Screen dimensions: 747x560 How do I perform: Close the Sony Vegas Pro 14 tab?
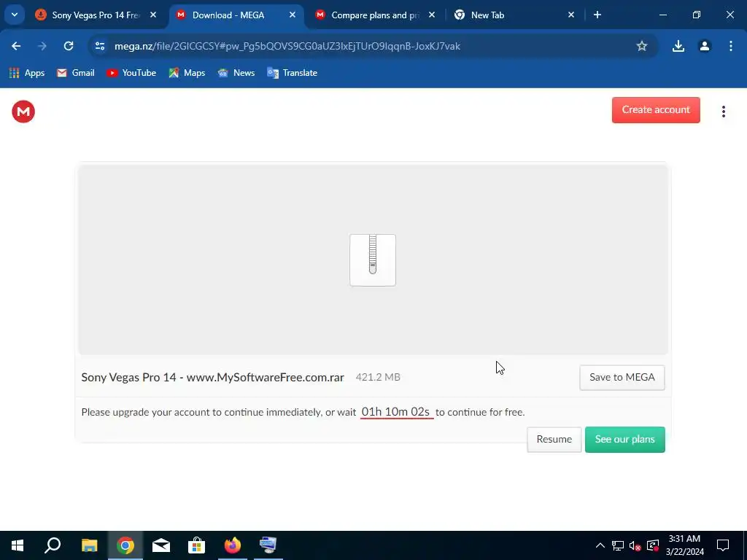[153, 15]
